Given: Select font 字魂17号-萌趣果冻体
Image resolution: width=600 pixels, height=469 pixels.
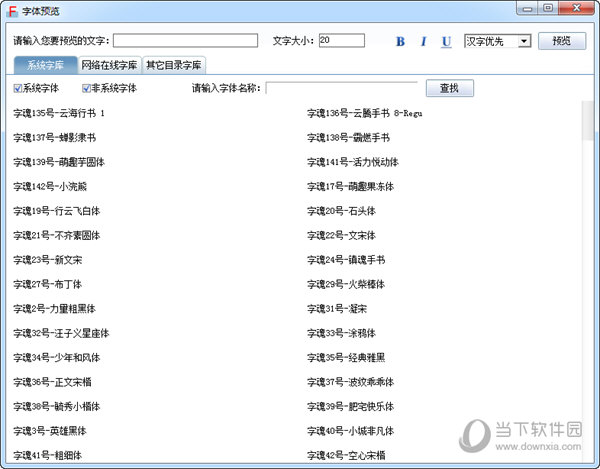Looking at the screenshot, I should [x=351, y=187].
